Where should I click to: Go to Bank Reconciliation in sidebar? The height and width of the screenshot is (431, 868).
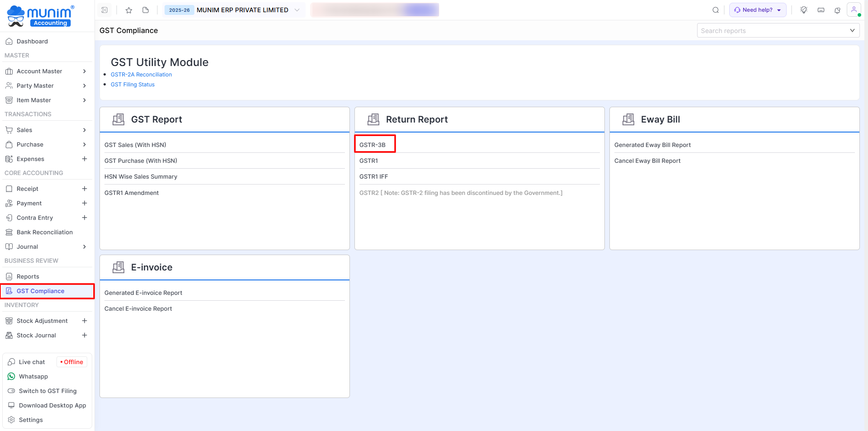(x=44, y=232)
